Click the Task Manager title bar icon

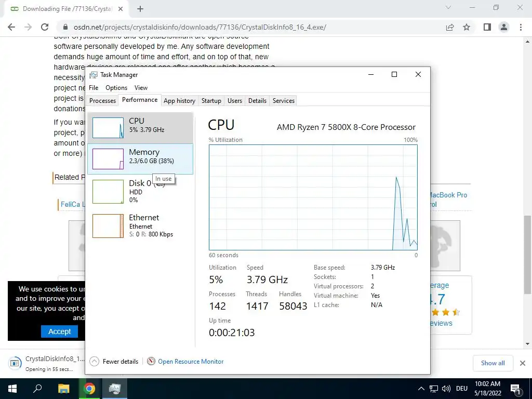(x=94, y=75)
